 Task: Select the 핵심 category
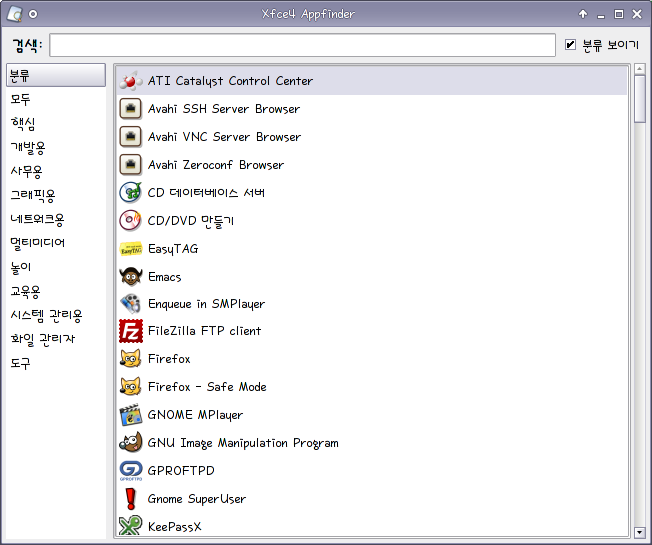(23, 123)
